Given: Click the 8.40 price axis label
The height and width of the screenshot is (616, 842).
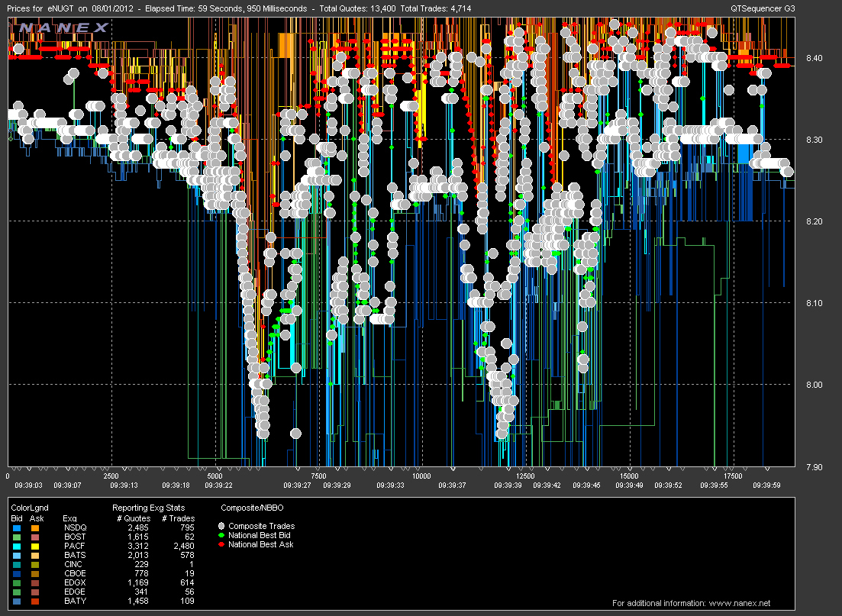Looking at the screenshot, I should [814, 58].
